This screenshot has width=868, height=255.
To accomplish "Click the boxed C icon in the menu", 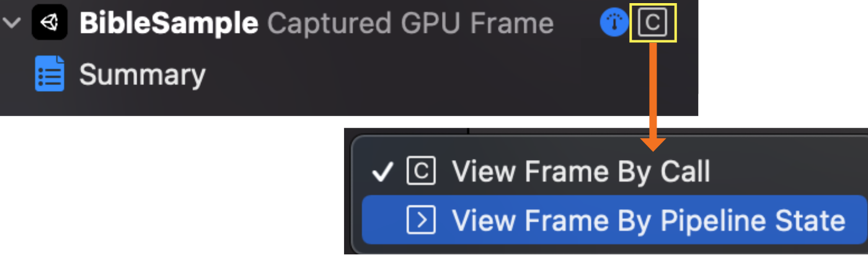I will pyautogui.click(x=421, y=172).
